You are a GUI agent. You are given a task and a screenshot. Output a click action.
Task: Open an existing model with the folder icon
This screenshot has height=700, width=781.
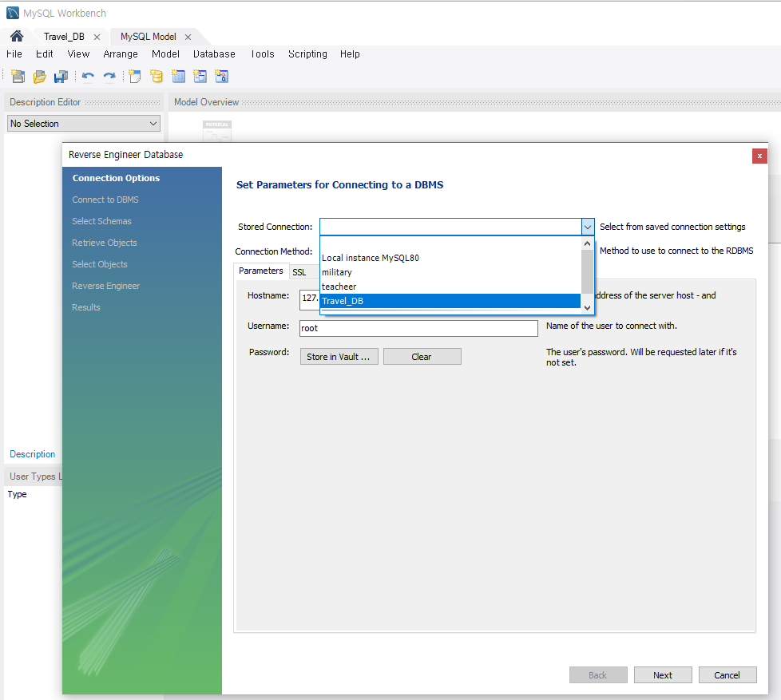39,76
